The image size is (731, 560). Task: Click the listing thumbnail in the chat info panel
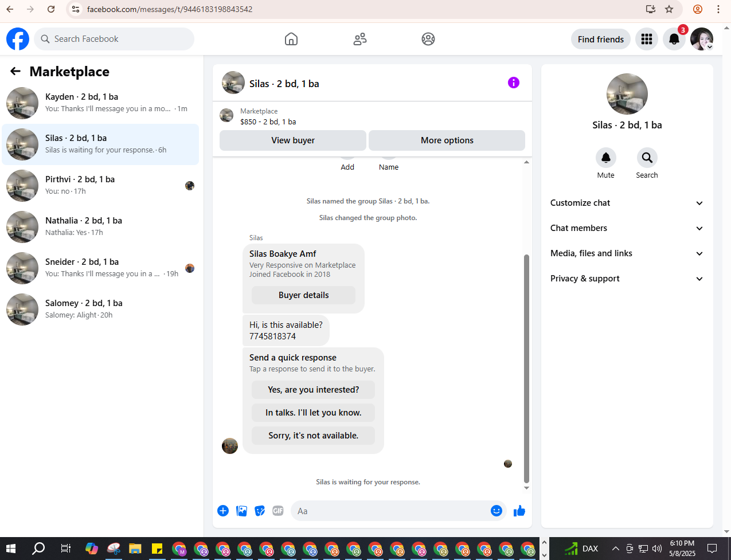tap(627, 94)
